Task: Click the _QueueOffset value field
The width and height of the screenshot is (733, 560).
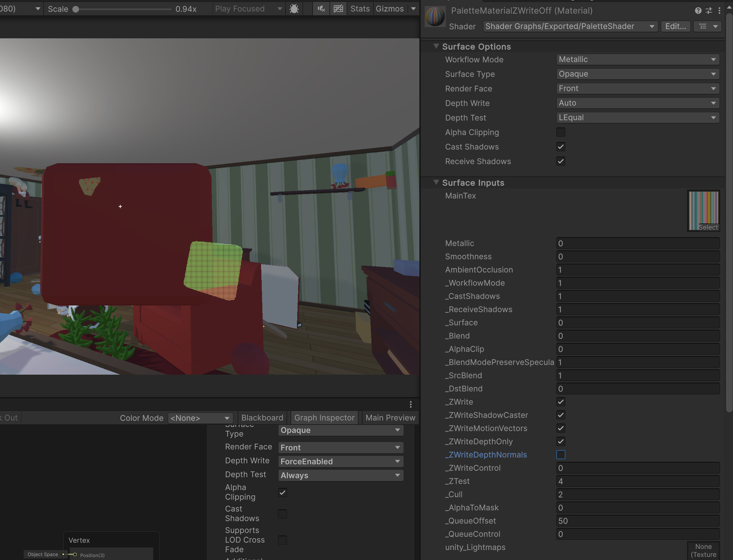Action: click(637, 521)
